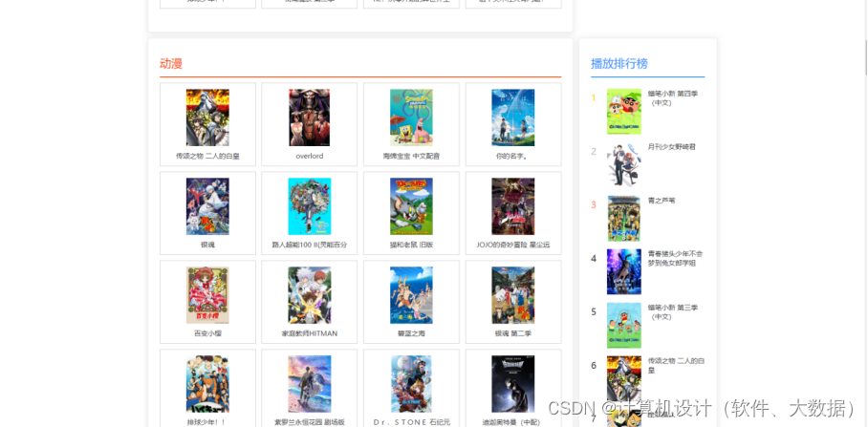Open rank 3 青之芦苇 thumbnail
The image size is (868, 427).
[x=624, y=218]
